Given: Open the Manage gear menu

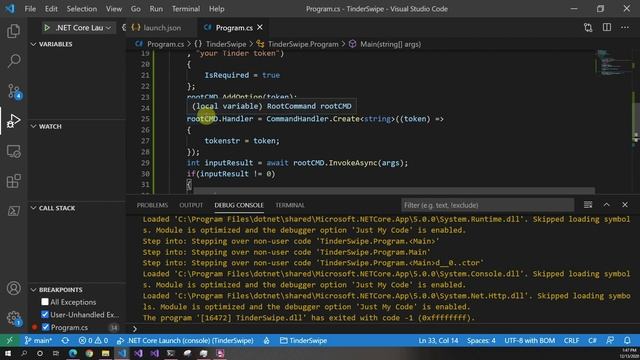Looking at the screenshot, I should (13, 318).
